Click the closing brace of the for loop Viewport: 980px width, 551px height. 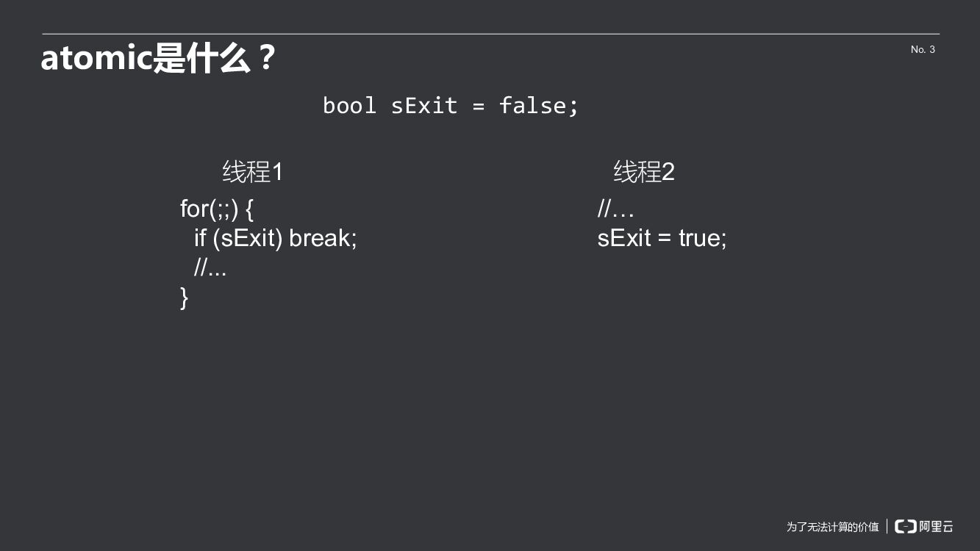click(185, 298)
